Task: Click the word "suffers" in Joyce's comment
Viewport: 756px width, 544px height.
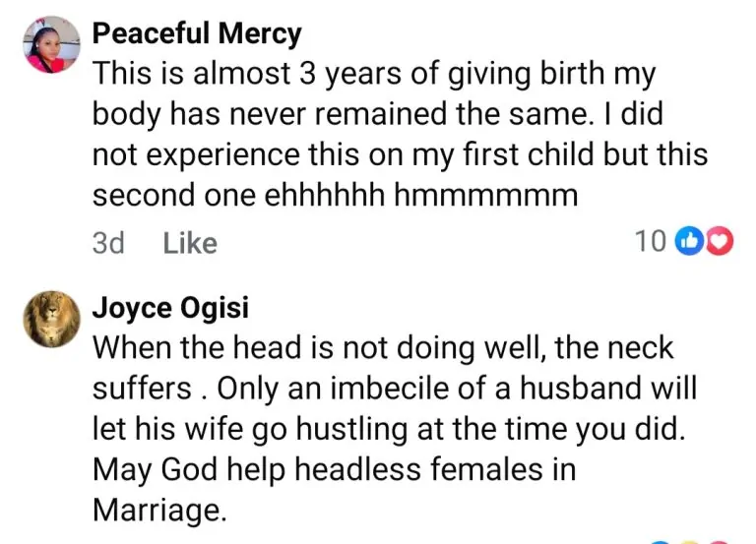Action: point(142,387)
